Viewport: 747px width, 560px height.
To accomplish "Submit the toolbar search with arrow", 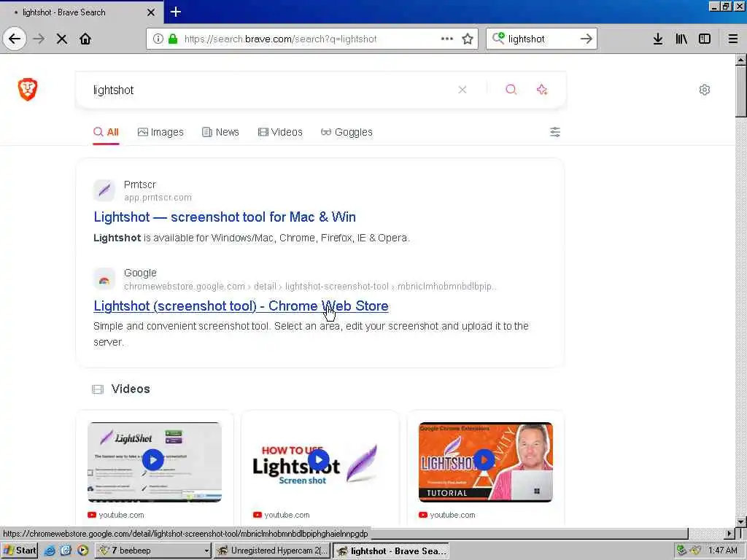I will pos(587,39).
